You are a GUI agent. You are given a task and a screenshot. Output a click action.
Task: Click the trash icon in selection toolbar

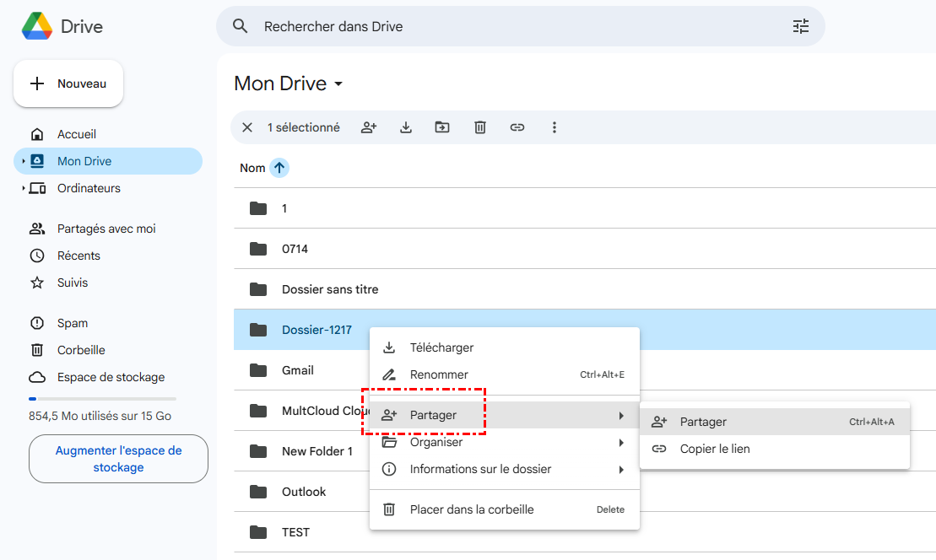[x=480, y=127]
